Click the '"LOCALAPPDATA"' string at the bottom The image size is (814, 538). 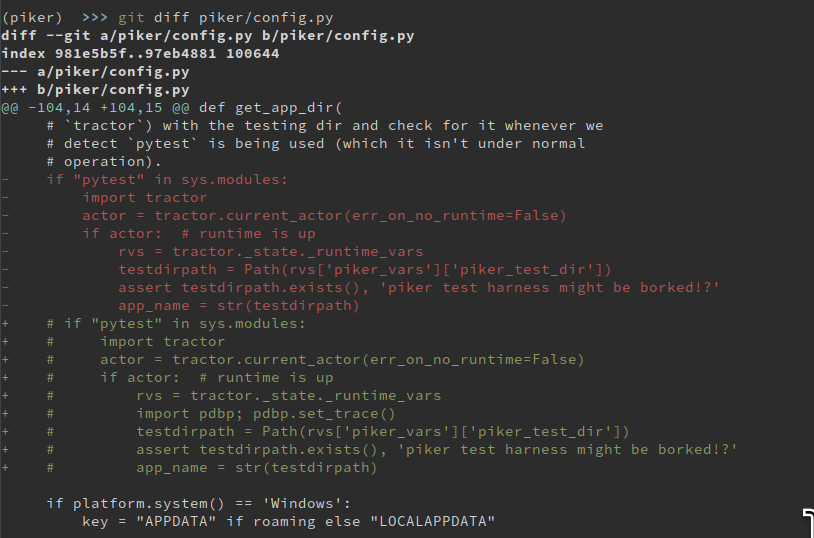(433, 522)
